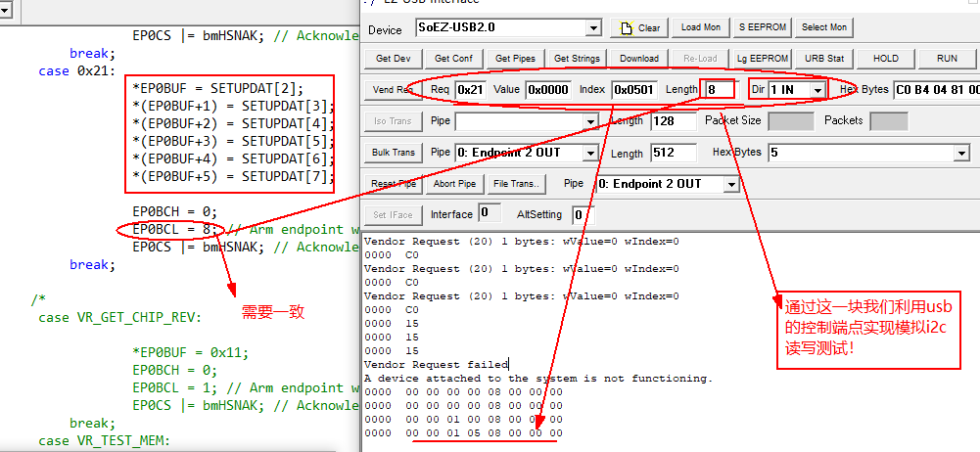Click code line '*EP0BUF = 0x11;'

191,353
